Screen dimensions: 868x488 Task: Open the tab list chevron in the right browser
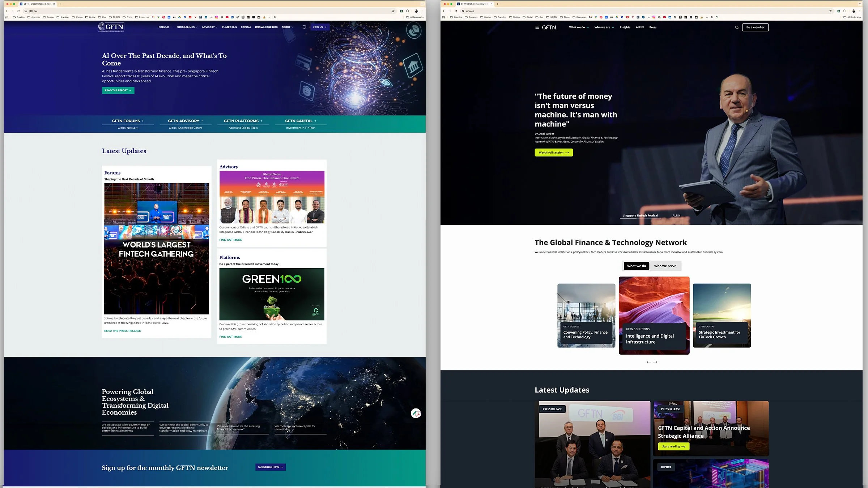860,4
